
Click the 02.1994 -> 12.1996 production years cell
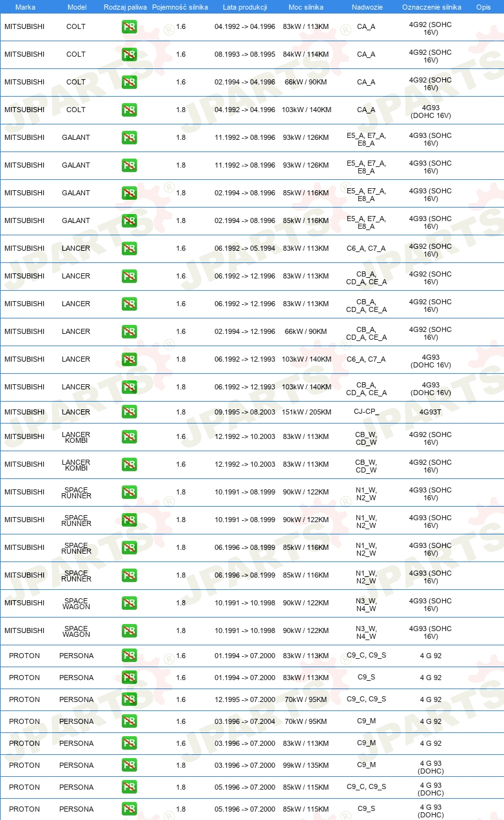pos(245,332)
